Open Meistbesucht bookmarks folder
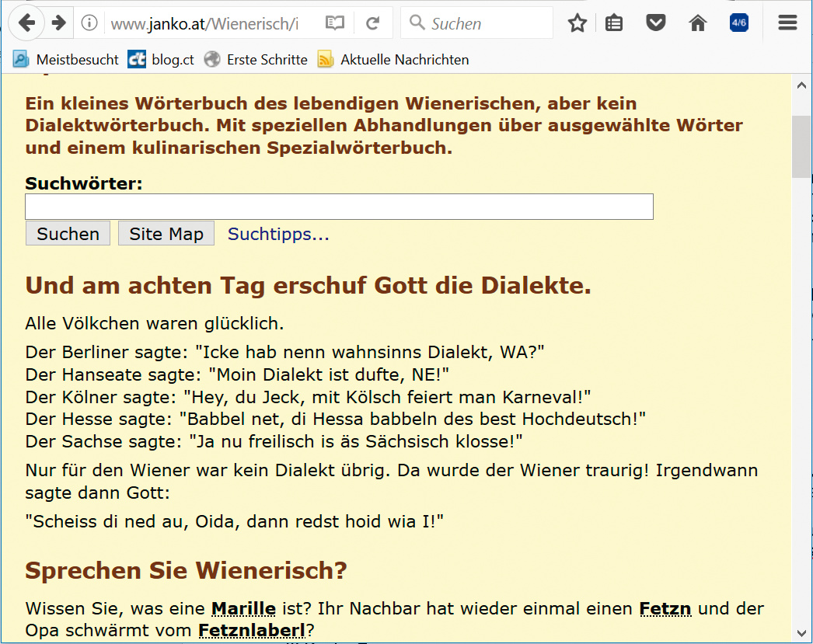The width and height of the screenshot is (813, 644). click(66, 59)
